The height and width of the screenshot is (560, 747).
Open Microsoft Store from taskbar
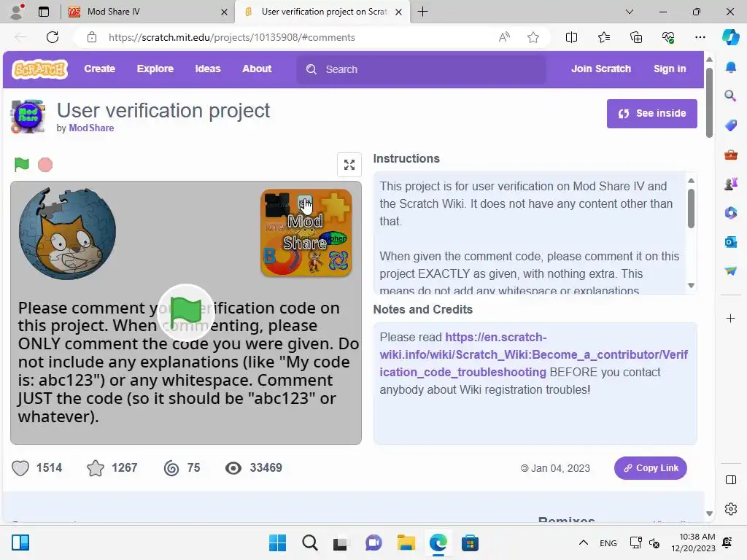470,542
